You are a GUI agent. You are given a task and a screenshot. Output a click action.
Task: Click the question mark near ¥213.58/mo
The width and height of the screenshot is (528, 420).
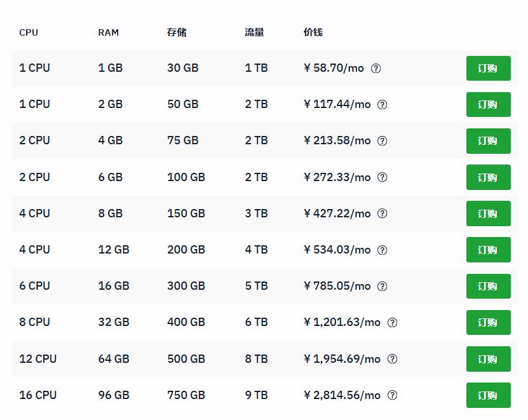click(382, 140)
